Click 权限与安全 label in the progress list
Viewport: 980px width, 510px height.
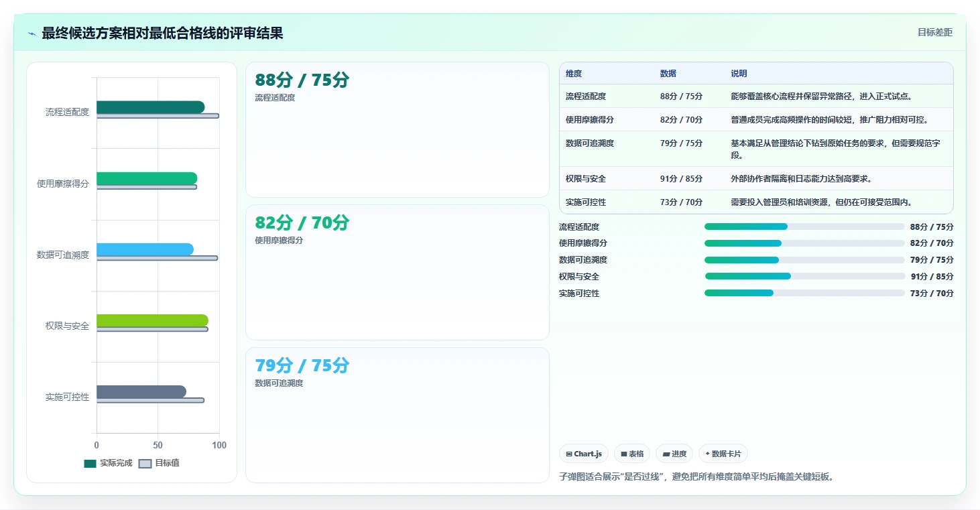tap(579, 277)
